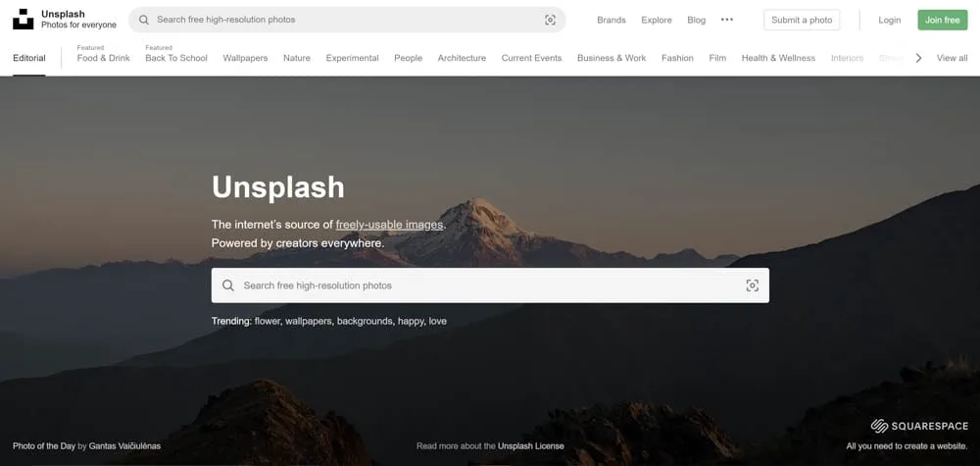Open the Unsplash License link
The image size is (980, 466).
(530, 446)
